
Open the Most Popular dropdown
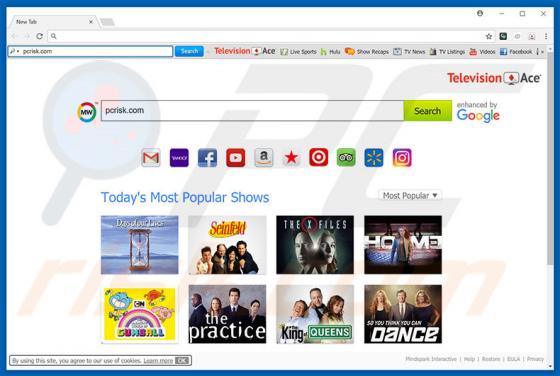410,195
